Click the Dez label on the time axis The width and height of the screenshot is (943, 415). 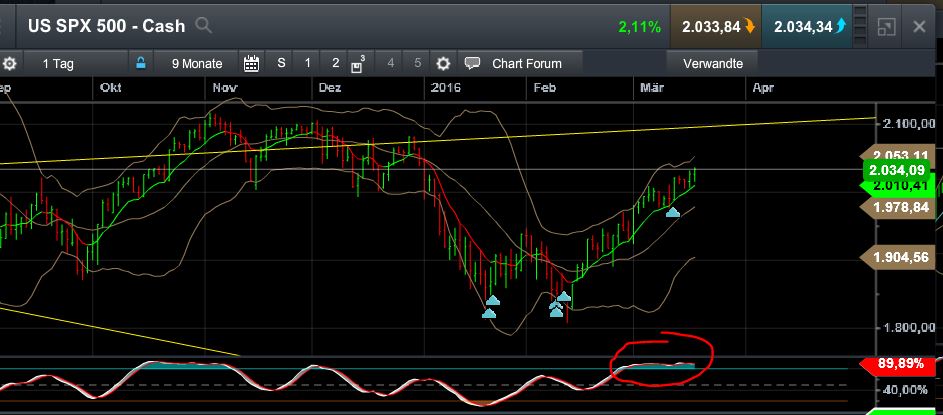click(x=330, y=88)
